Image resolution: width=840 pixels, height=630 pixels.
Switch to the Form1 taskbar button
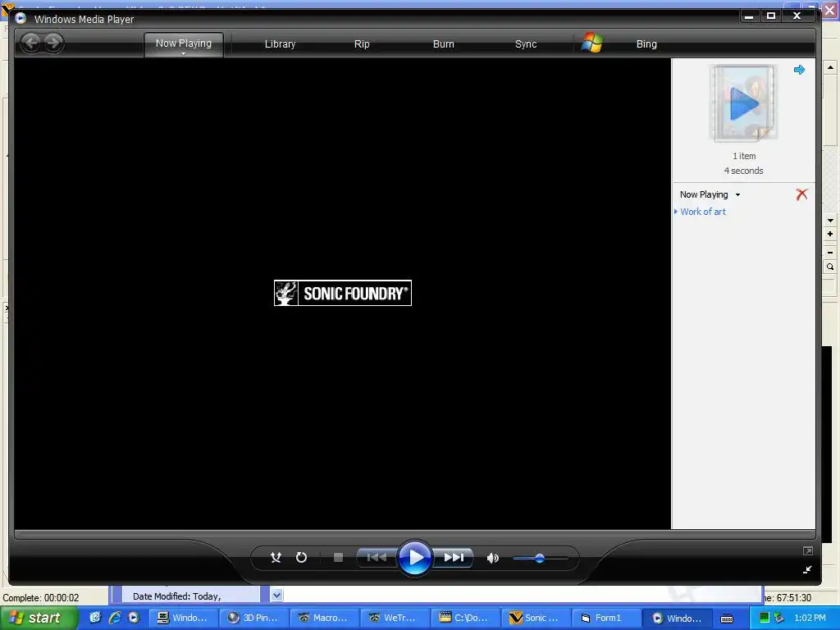tap(608, 619)
